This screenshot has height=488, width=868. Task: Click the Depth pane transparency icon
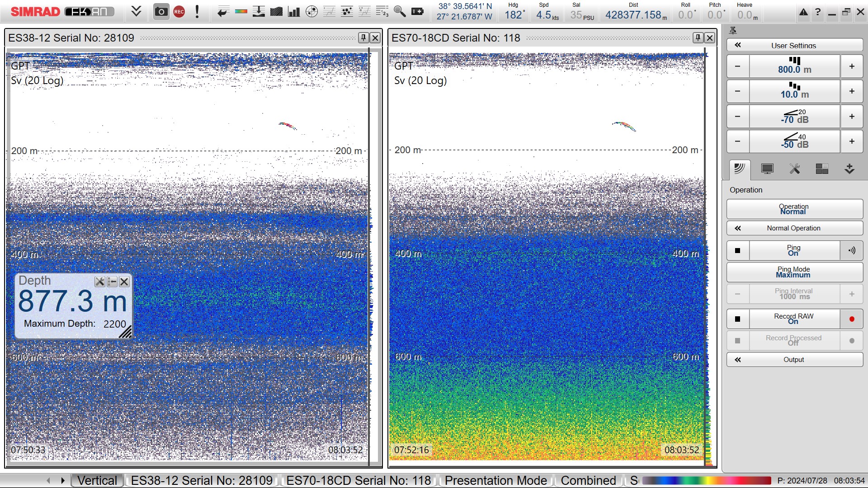click(112, 282)
